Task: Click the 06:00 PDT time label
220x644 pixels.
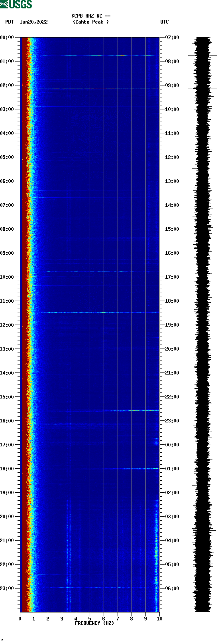Action: tap(7, 181)
